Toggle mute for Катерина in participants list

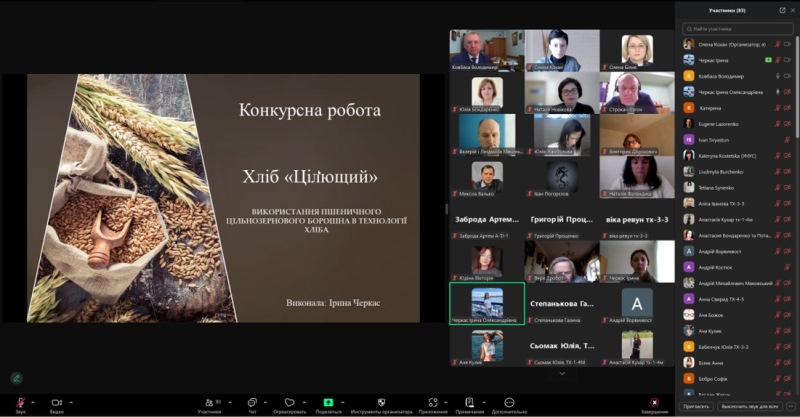click(778, 108)
